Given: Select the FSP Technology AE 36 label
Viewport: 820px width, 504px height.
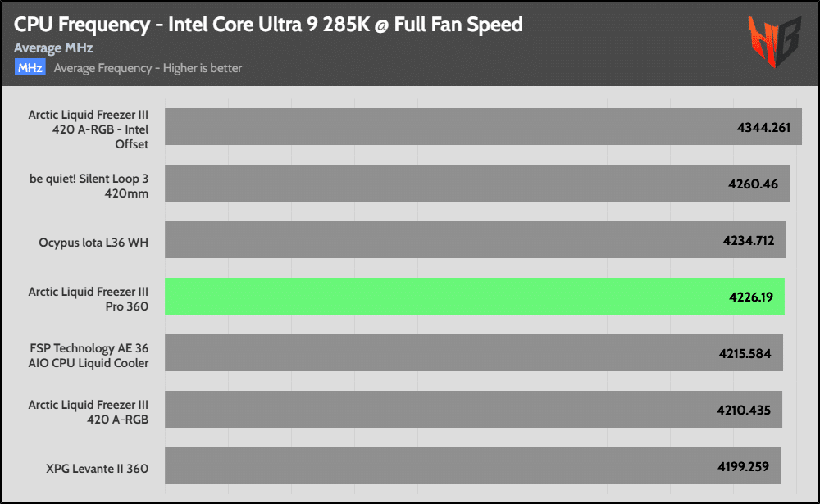Looking at the screenshot, I should (x=89, y=356).
